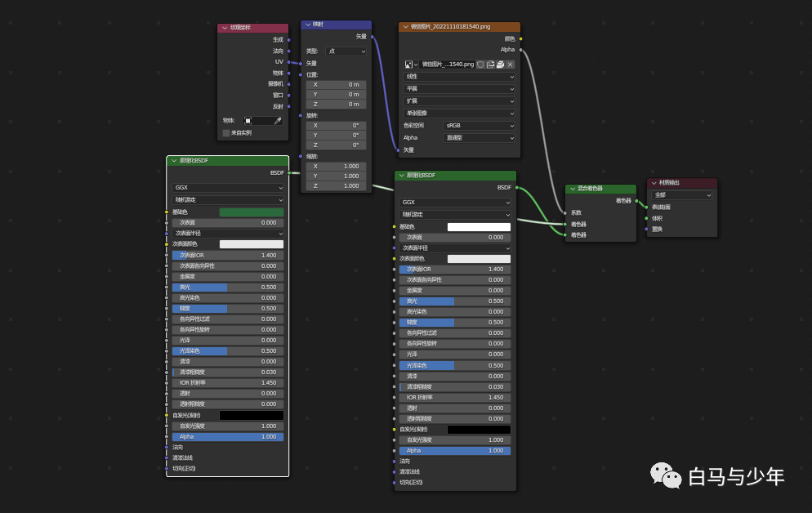
Task: Click the eyedropper in Texture Coordinate node
Action: pyautogui.click(x=278, y=121)
